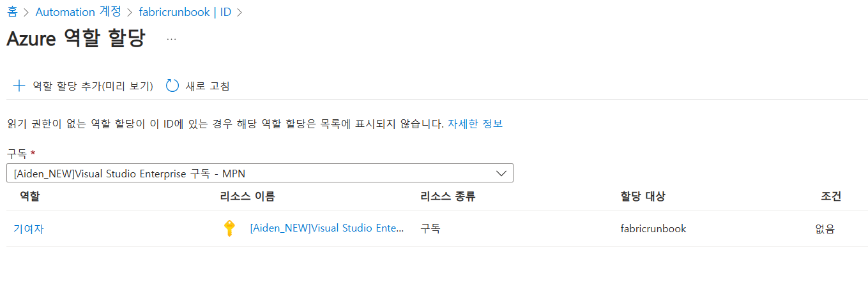This screenshot has height=296, width=868.
Task: Click the circular refresh arrow icon
Action: point(172,85)
